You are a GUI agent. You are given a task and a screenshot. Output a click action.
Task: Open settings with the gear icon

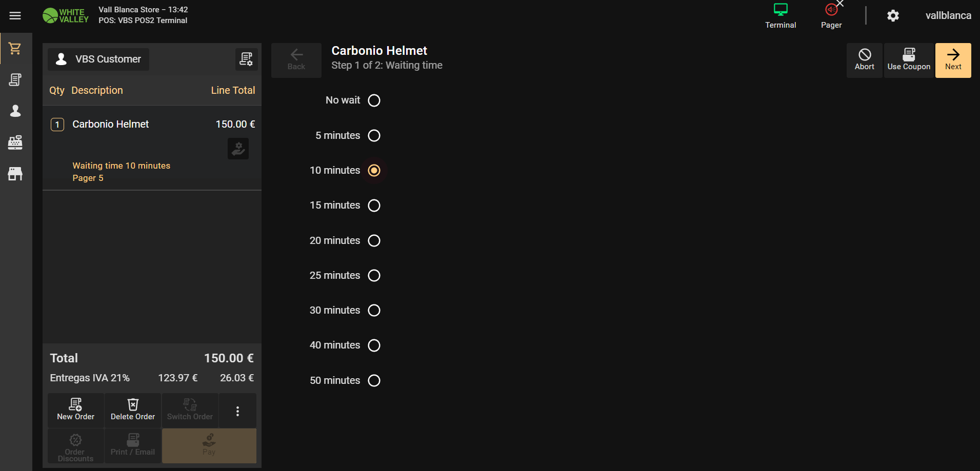(x=893, y=16)
